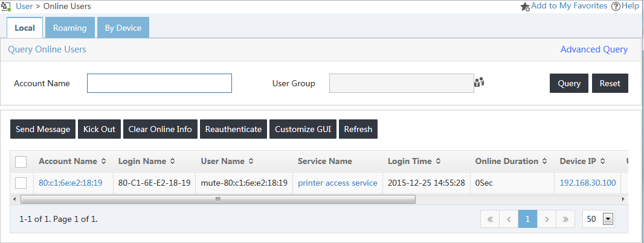This screenshot has width=644, height=243.
Task: Go to the first page with double-left arrow
Action: 490,219
